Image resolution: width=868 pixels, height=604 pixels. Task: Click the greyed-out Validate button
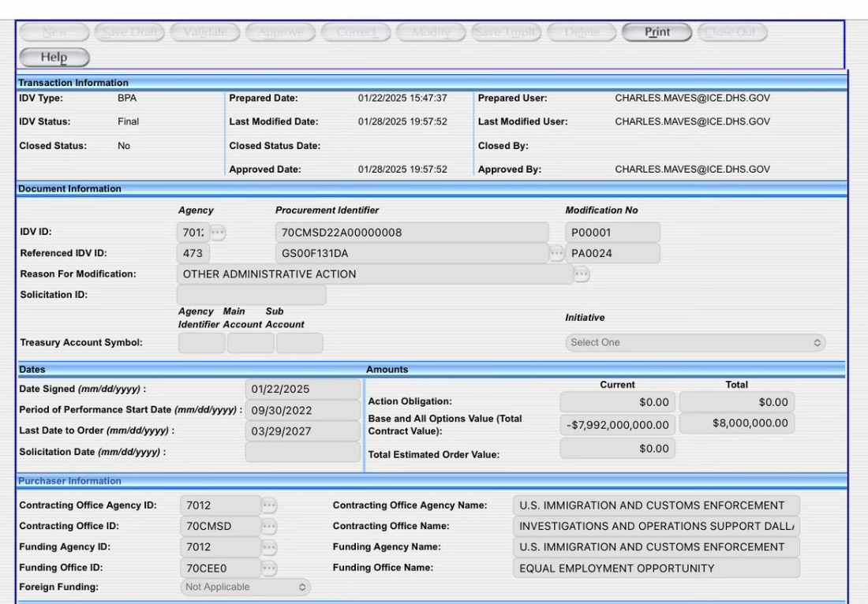205,32
